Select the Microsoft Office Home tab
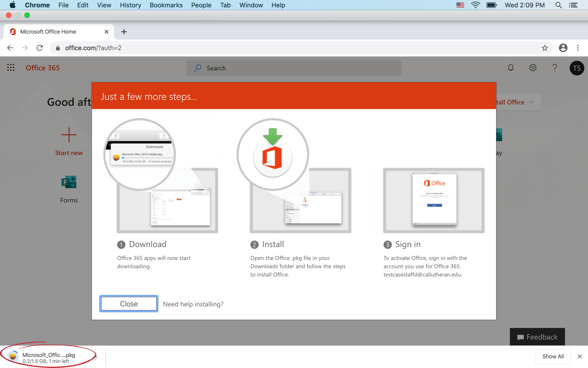The width and height of the screenshot is (588, 368). [59, 32]
